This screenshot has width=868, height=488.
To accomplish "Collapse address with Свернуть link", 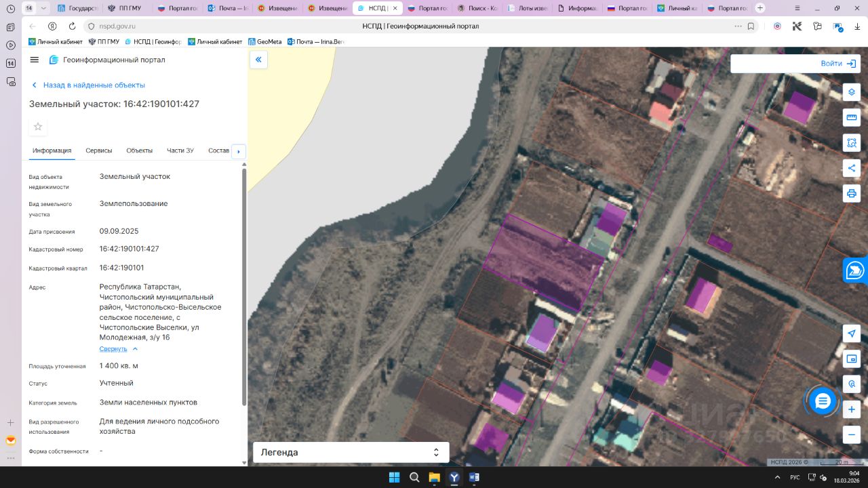I will pos(113,349).
